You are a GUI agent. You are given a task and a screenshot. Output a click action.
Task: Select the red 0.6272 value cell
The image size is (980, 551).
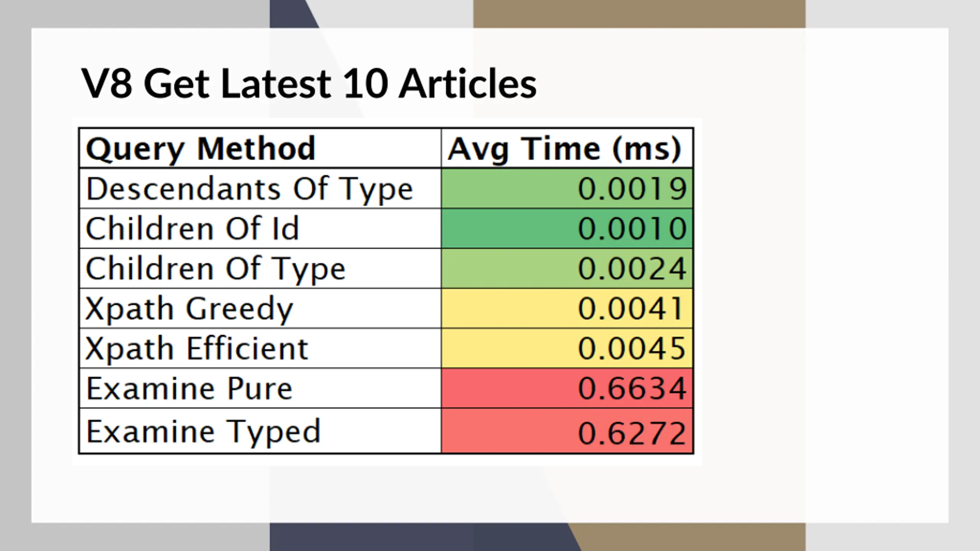point(567,431)
